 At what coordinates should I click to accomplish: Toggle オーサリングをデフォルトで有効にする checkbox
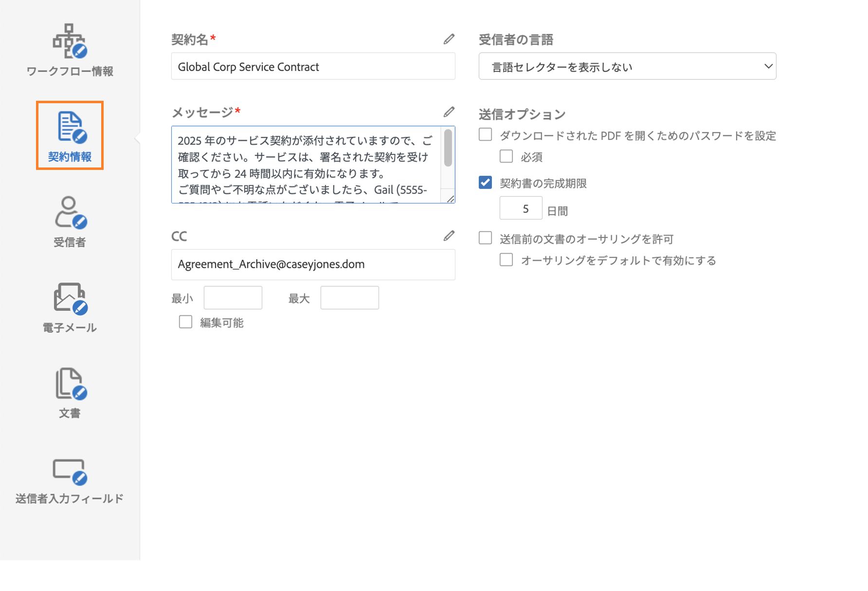[506, 259]
